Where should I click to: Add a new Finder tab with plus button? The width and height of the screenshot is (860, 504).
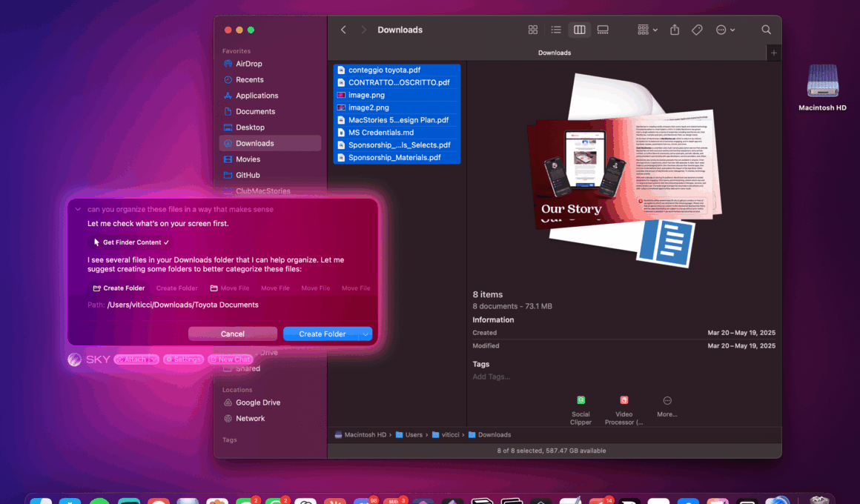pyautogui.click(x=774, y=53)
